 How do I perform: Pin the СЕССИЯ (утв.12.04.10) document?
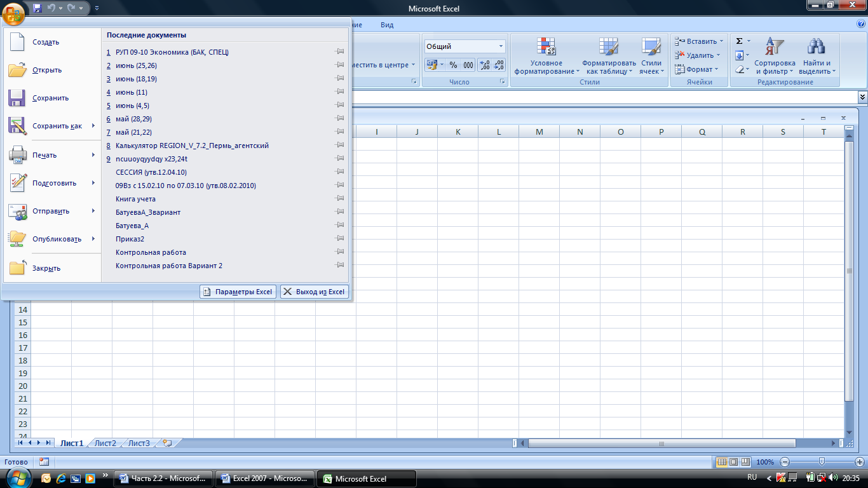pos(340,172)
